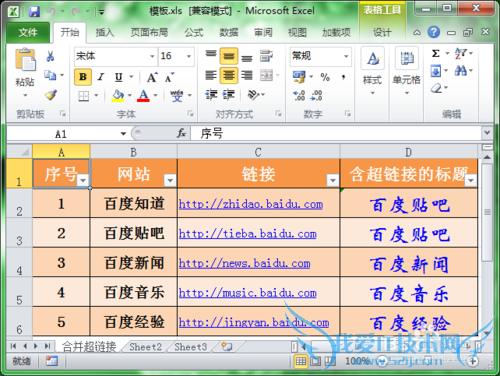500x376 pixels.
Task: Open the tieba.baidu.com hyperlink
Action: coord(248,234)
